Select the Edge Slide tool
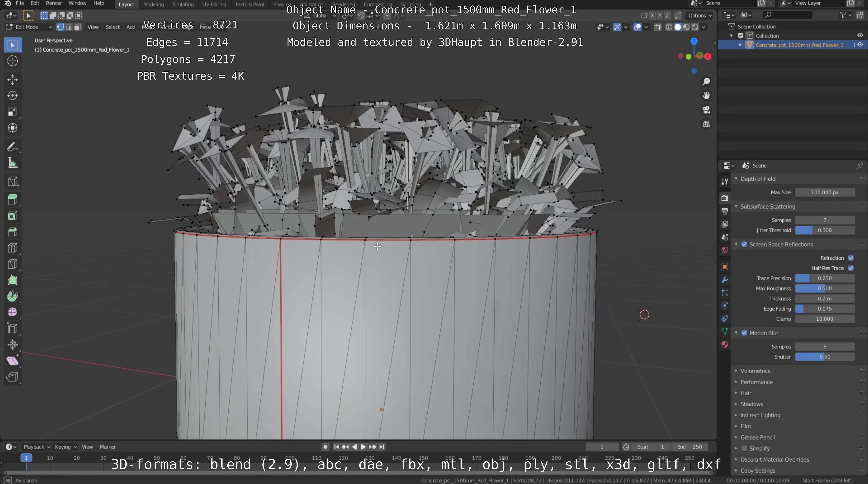868x484 pixels. pyautogui.click(x=13, y=329)
